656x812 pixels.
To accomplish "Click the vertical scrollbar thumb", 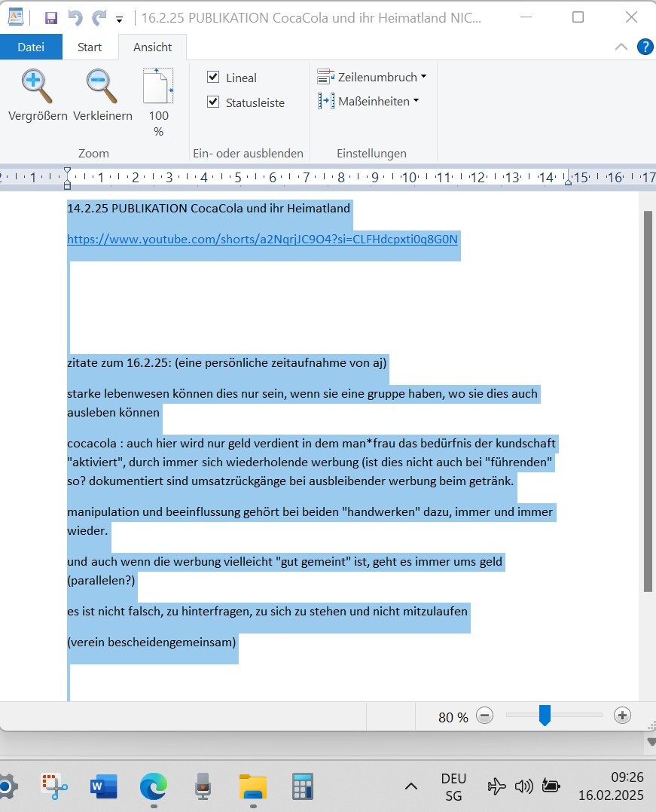I will 648,401.
